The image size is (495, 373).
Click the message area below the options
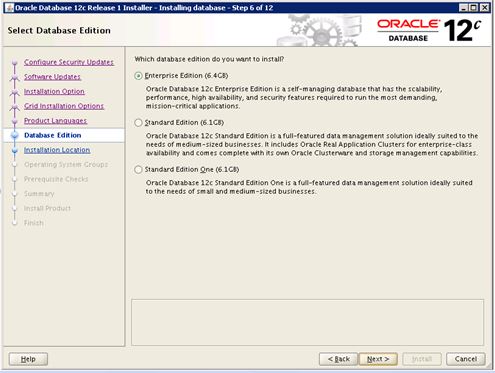click(x=307, y=322)
